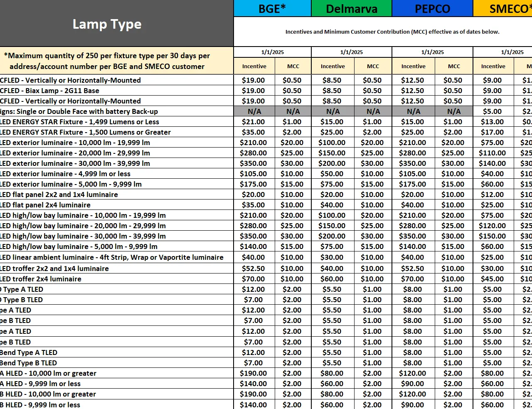This screenshot has width=532, height=409.
Task: Click Delmarva $60.00 incentive for troffer 2x4 row
Action: pos(332,279)
